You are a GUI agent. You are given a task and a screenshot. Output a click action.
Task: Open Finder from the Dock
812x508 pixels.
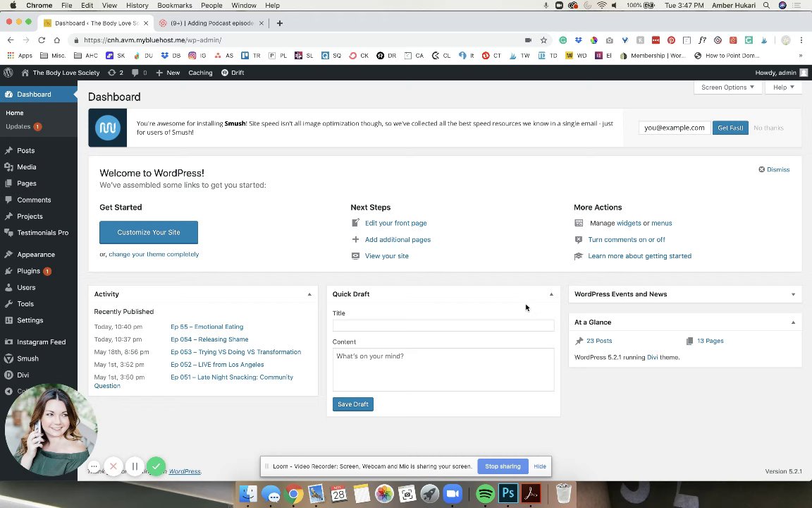point(248,493)
